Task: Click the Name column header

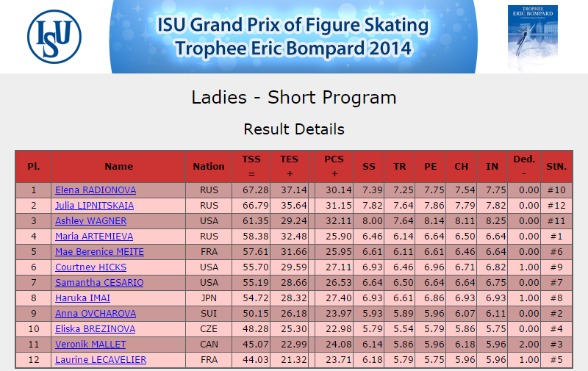Action: pyautogui.click(x=118, y=166)
